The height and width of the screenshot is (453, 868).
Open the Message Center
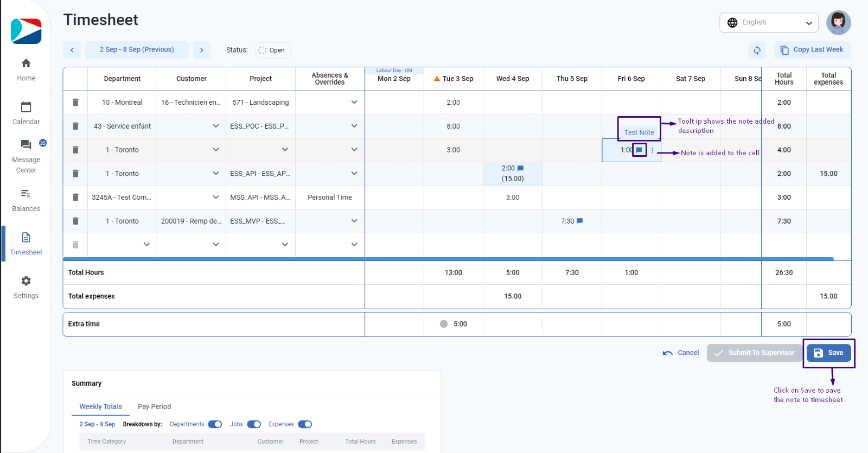tap(26, 156)
